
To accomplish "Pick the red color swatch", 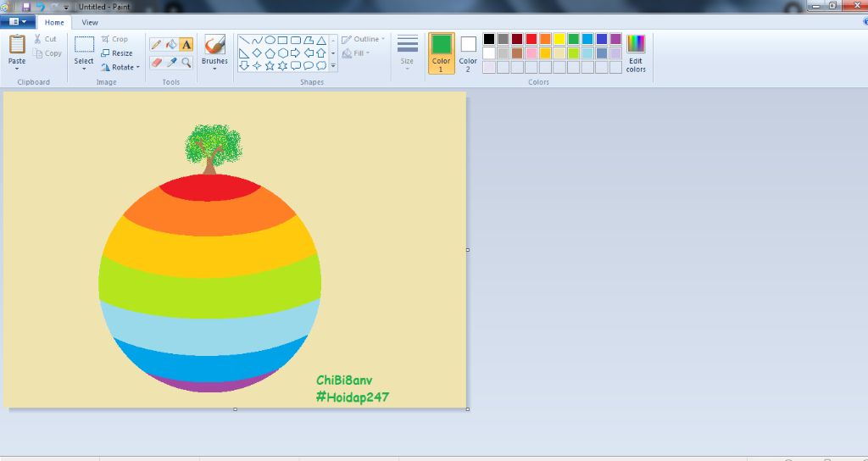I will [x=531, y=39].
